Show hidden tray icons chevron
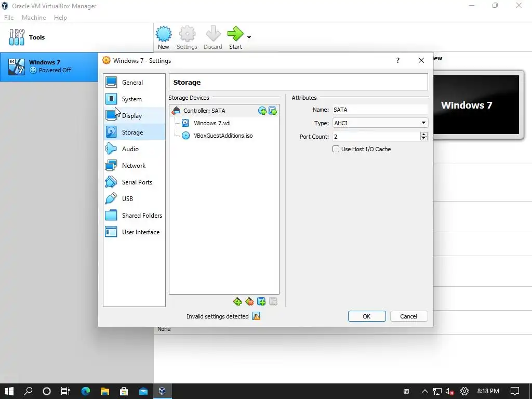The width and height of the screenshot is (532, 399). click(424, 392)
